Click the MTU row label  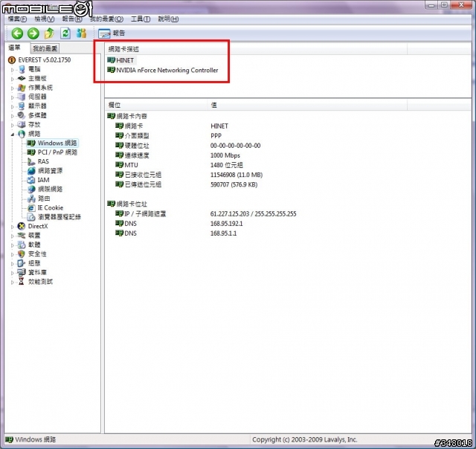(x=131, y=165)
